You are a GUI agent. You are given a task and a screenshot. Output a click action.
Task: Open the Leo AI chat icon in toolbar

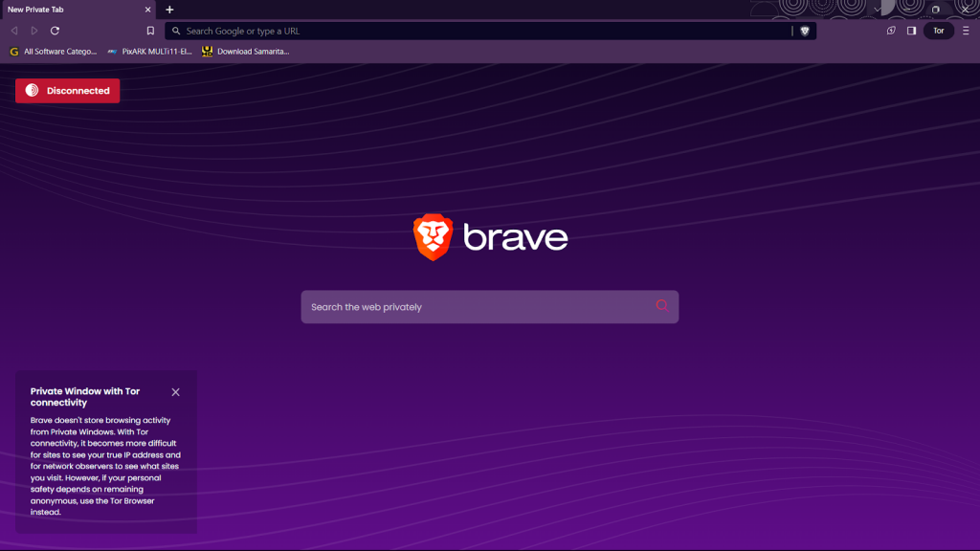(x=891, y=31)
